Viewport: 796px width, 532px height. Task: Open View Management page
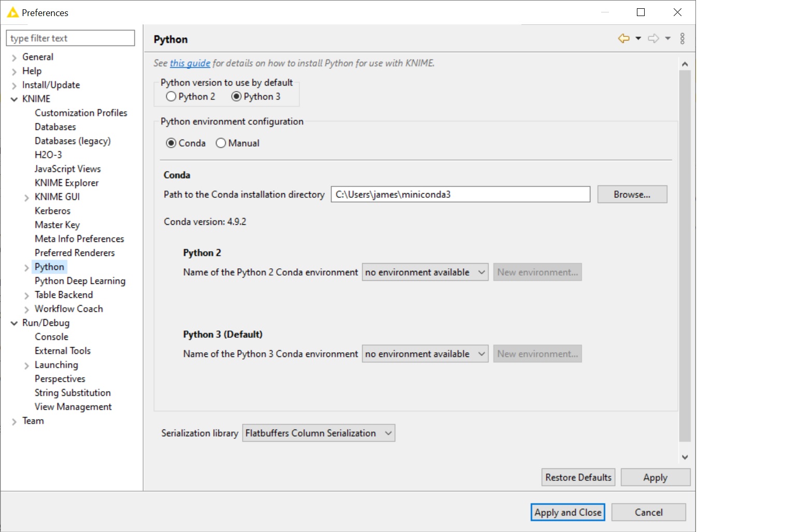(73, 407)
